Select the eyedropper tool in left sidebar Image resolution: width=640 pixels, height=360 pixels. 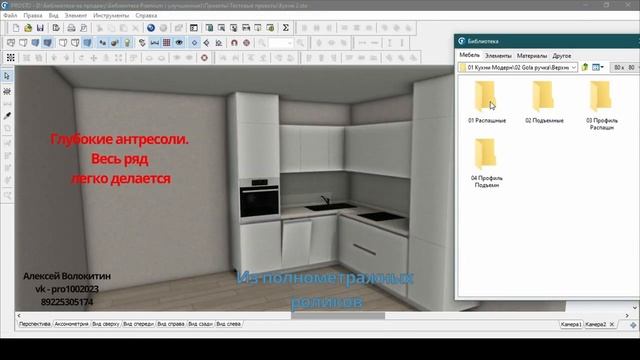(7, 116)
